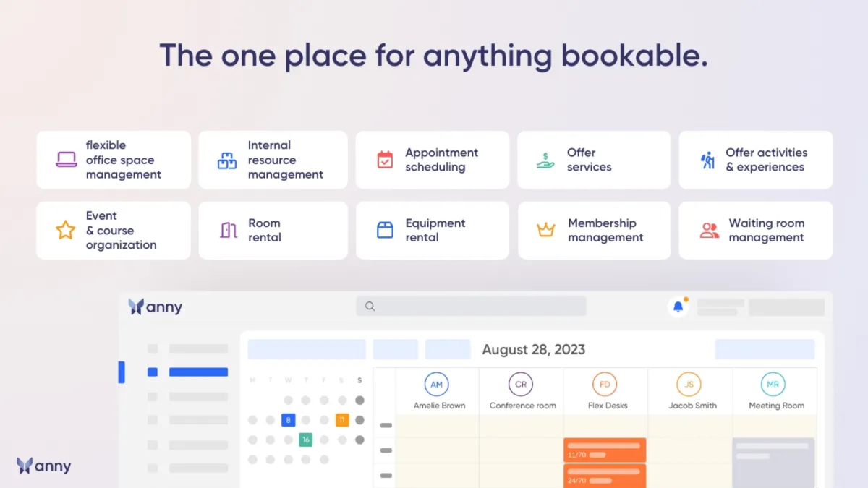Viewport: 868px width, 488px height.
Task: Click the hiker icon for activities & experiences
Action: 707,160
